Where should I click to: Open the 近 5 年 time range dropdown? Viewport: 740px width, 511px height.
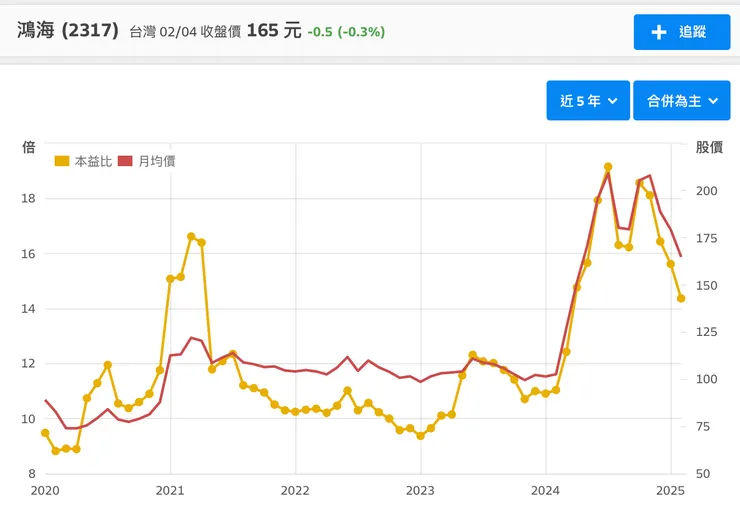click(x=588, y=101)
